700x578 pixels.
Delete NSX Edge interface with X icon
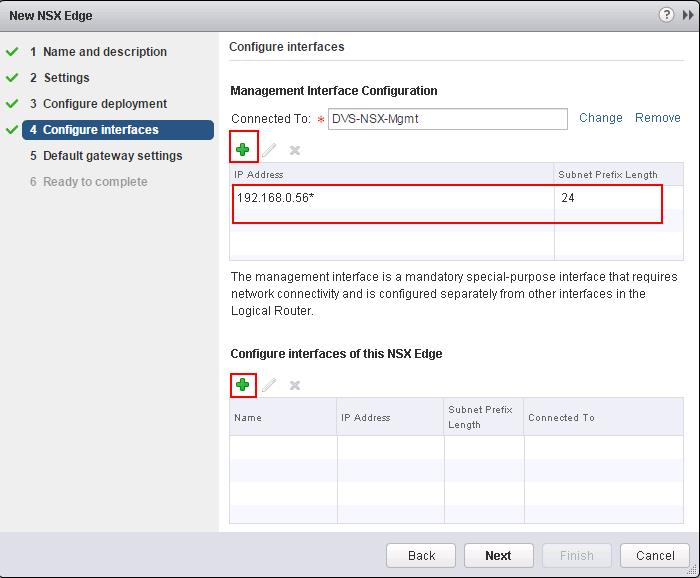[x=295, y=385]
